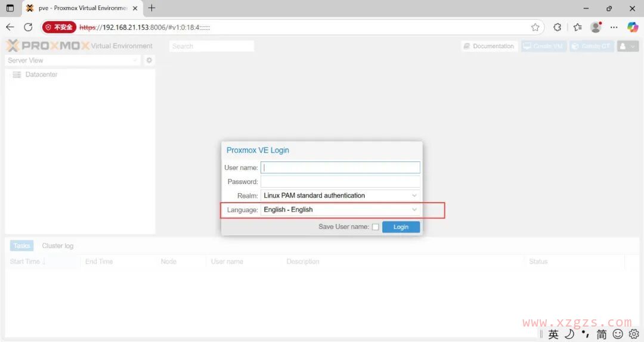Open the Copilot icon in browser toolbar
644x342 pixels.
tap(633, 27)
